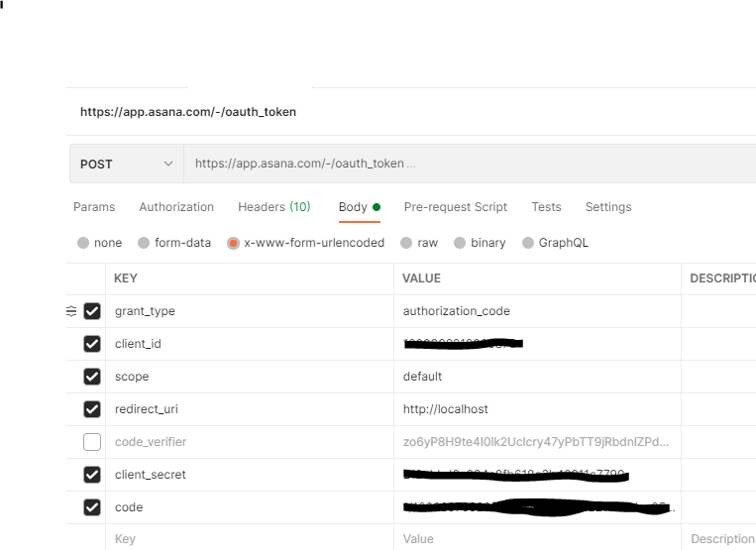Click the empty Key placeholder field
This screenshot has width=756, height=550.
[250, 538]
